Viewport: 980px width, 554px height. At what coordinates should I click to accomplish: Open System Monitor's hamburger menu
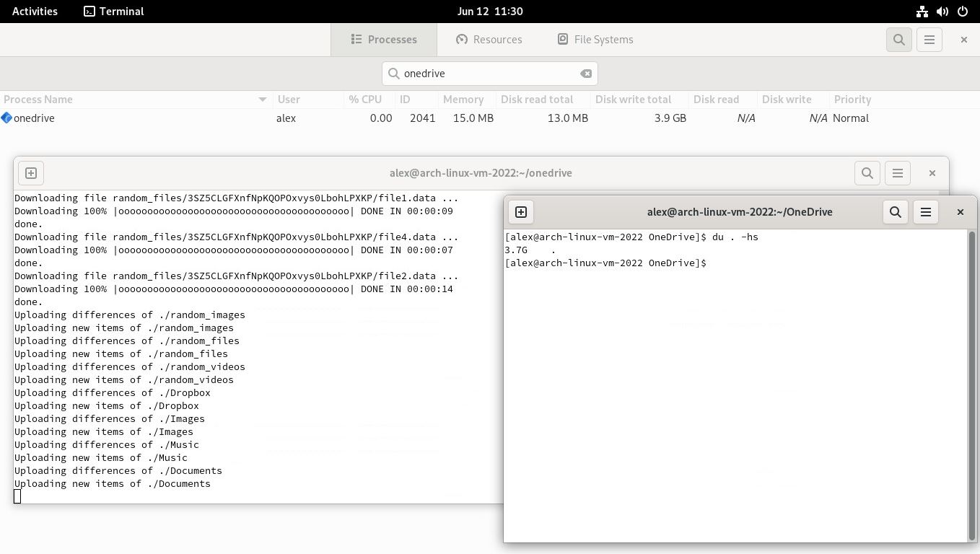coord(929,40)
